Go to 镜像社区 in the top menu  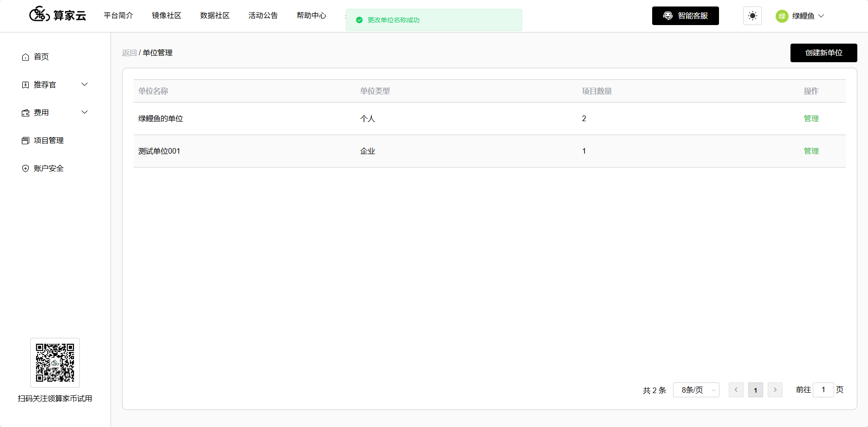(x=167, y=15)
